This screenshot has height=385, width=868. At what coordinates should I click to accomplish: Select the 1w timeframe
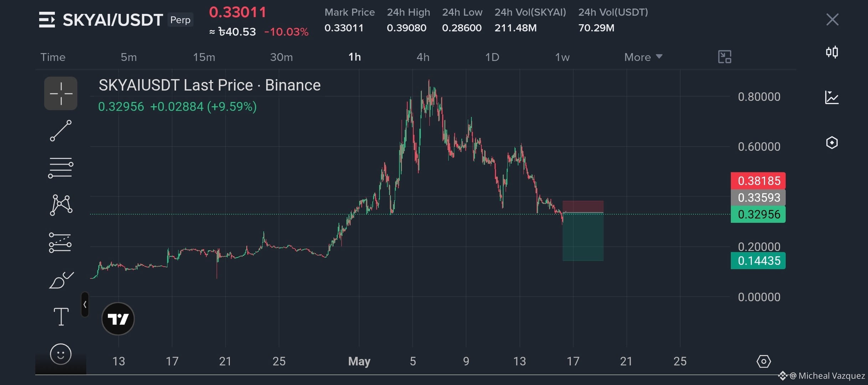point(562,57)
